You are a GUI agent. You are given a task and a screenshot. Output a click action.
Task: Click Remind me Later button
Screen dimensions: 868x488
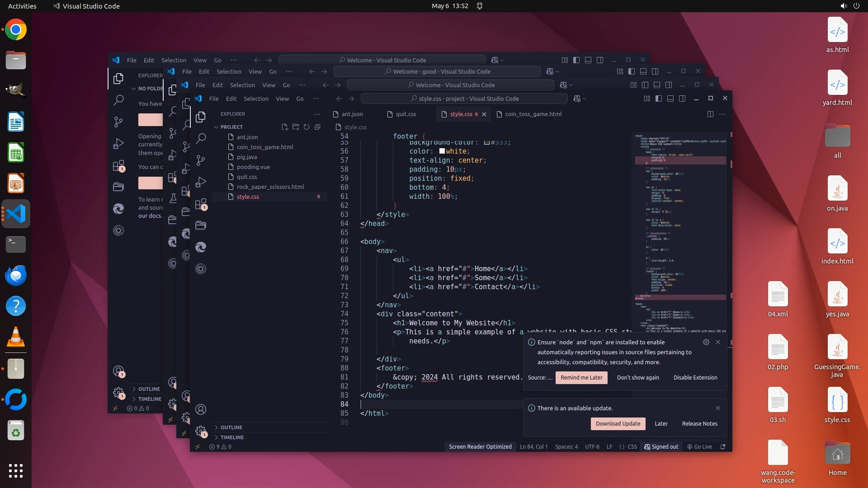(581, 378)
